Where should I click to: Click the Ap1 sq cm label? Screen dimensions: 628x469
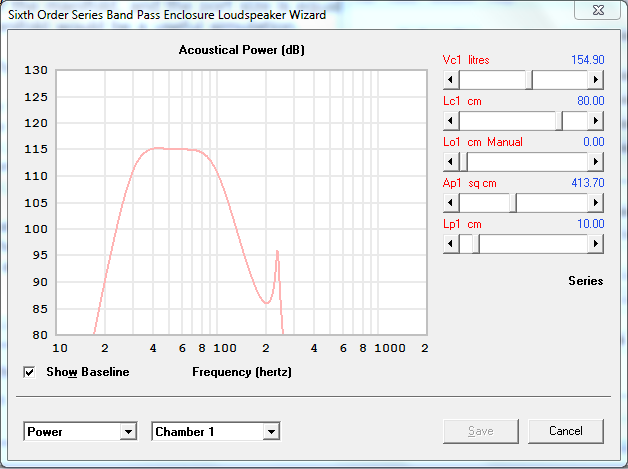tap(469, 183)
